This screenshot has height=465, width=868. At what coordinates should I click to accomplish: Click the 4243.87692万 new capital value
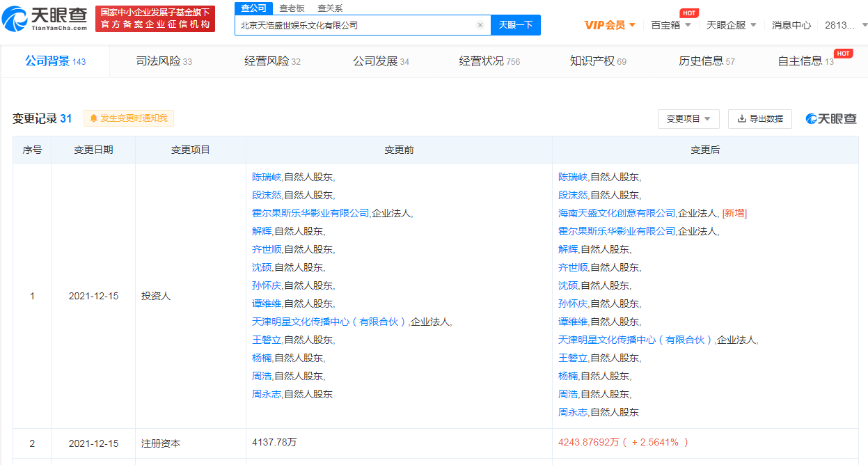pyautogui.click(x=590, y=442)
